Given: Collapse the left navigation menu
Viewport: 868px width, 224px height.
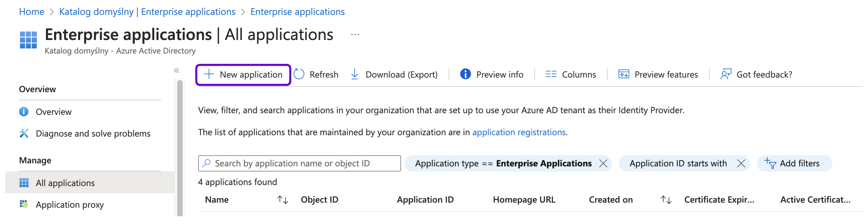Looking at the screenshot, I should pyautogui.click(x=177, y=70).
